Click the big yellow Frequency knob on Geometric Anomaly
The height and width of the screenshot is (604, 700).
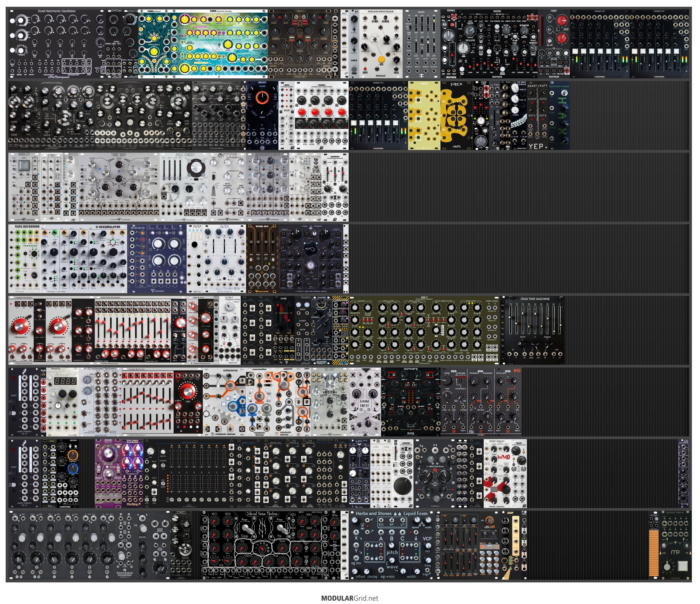click(154, 52)
